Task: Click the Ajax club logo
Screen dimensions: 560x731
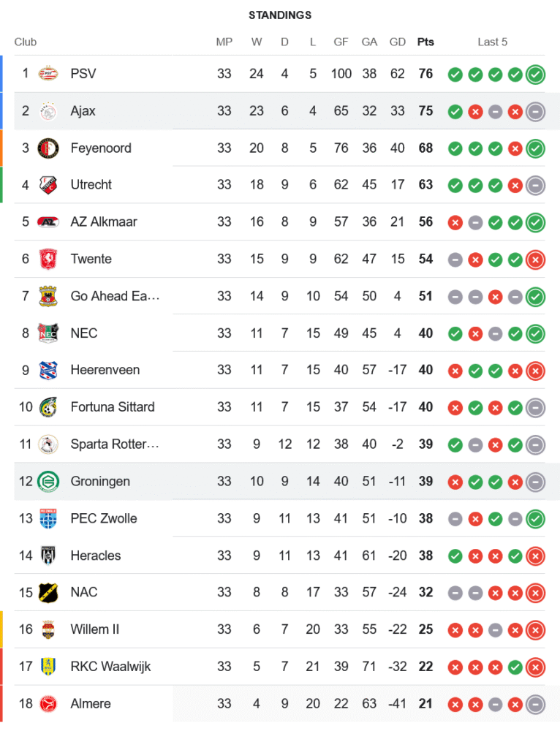Action: click(x=48, y=111)
